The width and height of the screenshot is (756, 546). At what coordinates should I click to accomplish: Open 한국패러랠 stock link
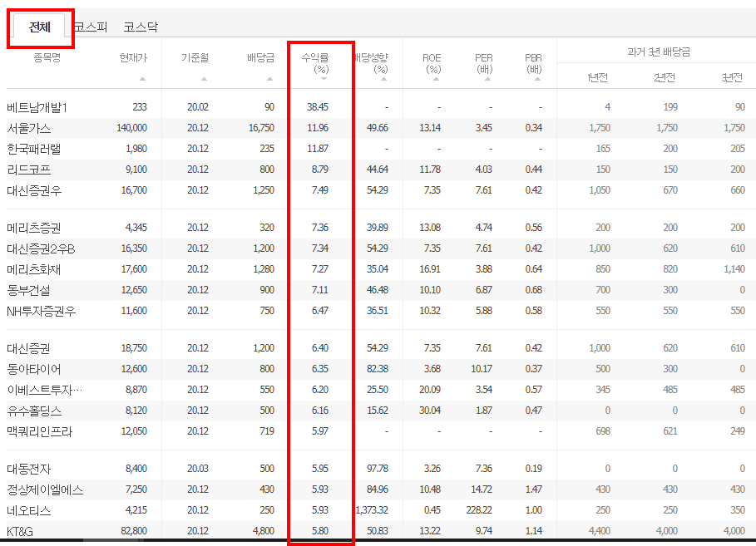[34, 149]
